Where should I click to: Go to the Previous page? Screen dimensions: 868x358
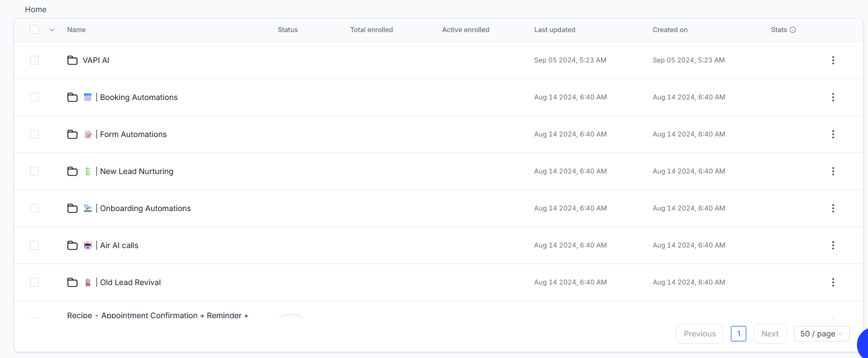700,334
